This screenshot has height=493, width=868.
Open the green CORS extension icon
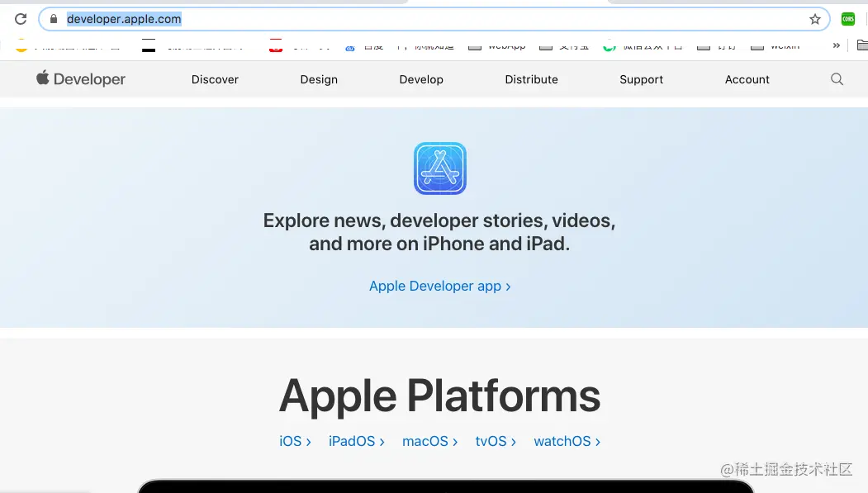pyautogui.click(x=848, y=19)
